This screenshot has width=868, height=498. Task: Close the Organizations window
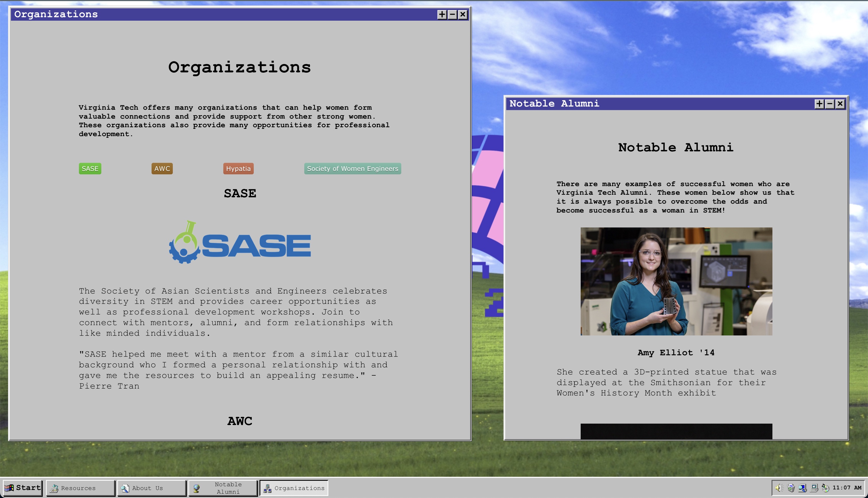[463, 14]
